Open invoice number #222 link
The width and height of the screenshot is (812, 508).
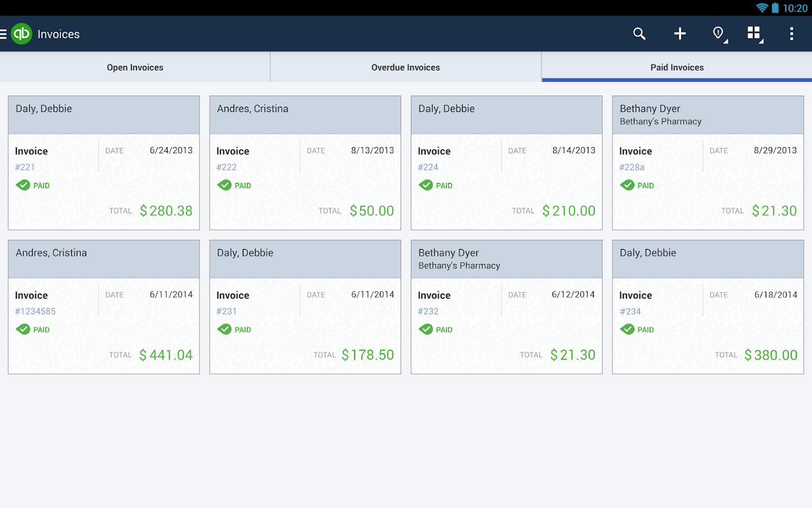[227, 167]
